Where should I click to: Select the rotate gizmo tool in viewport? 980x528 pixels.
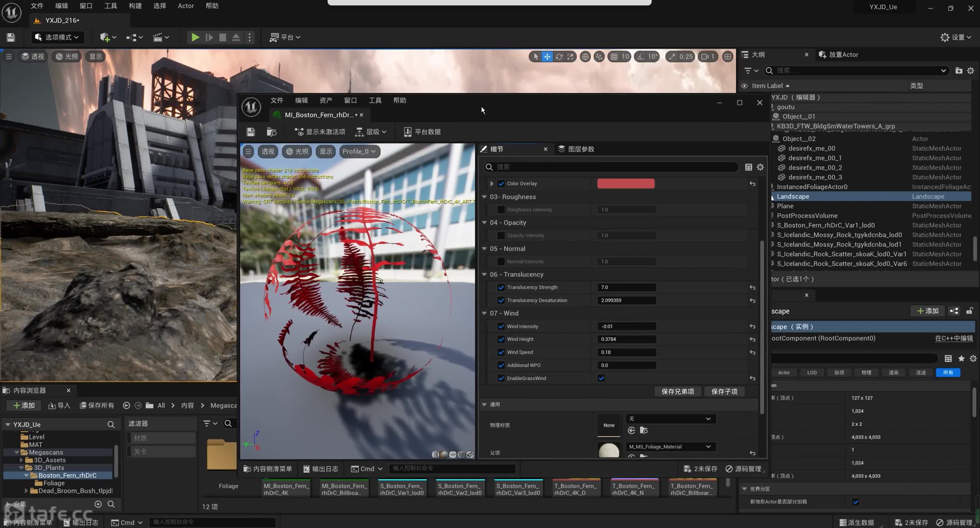[559, 57]
